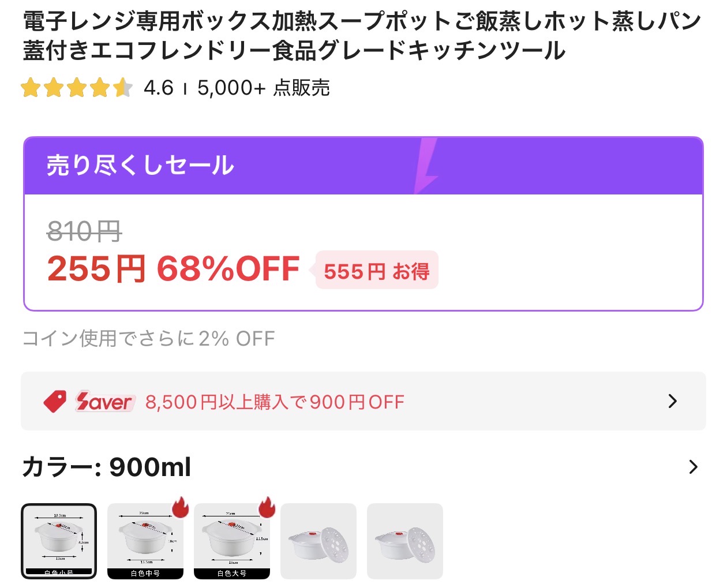Click flame icon on 白色大号 thumbnail
This screenshot has width=727, height=588.
click(x=267, y=507)
